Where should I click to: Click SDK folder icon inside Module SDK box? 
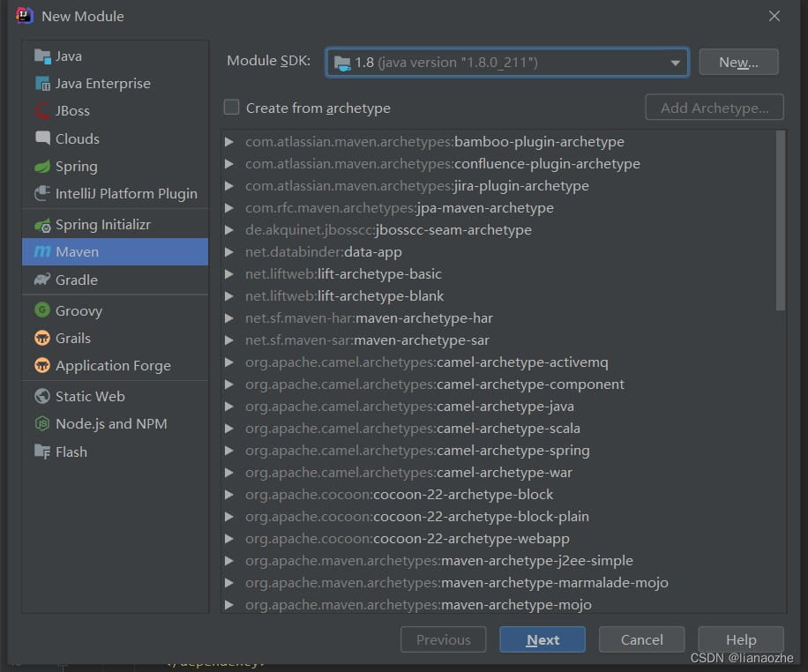pyautogui.click(x=342, y=63)
